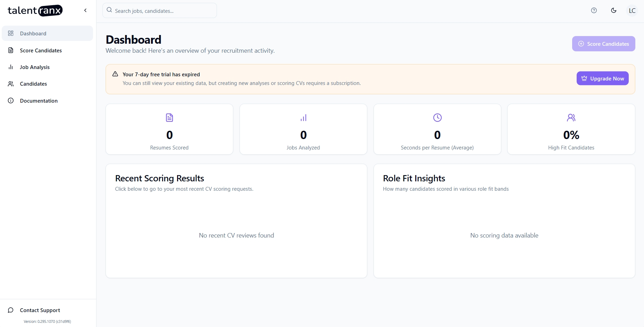This screenshot has width=644, height=327.
Task: Click the Contact Support chat bubble icon
Action: [11, 310]
